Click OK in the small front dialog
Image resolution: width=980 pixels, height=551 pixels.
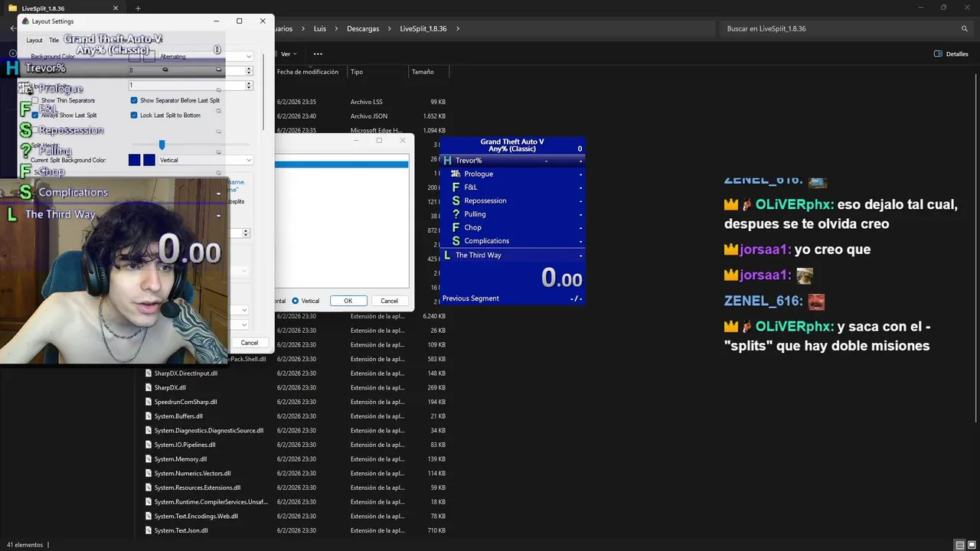point(348,301)
